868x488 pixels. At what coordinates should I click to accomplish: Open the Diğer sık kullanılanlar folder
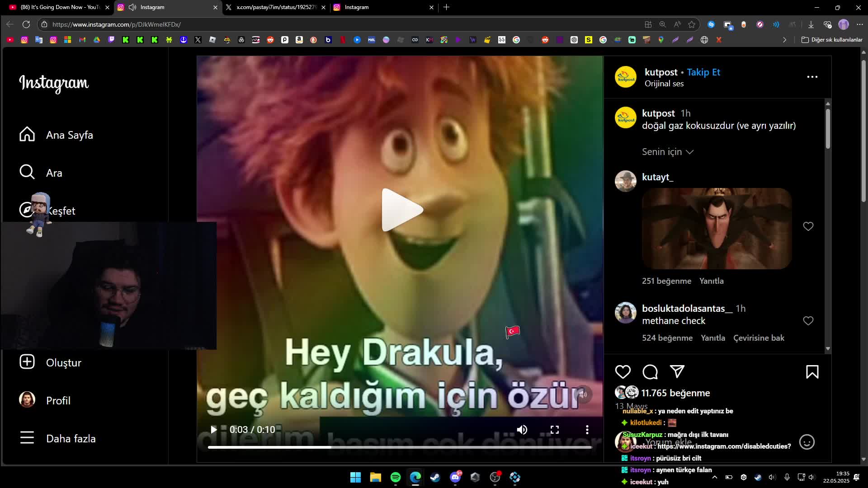(832, 40)
